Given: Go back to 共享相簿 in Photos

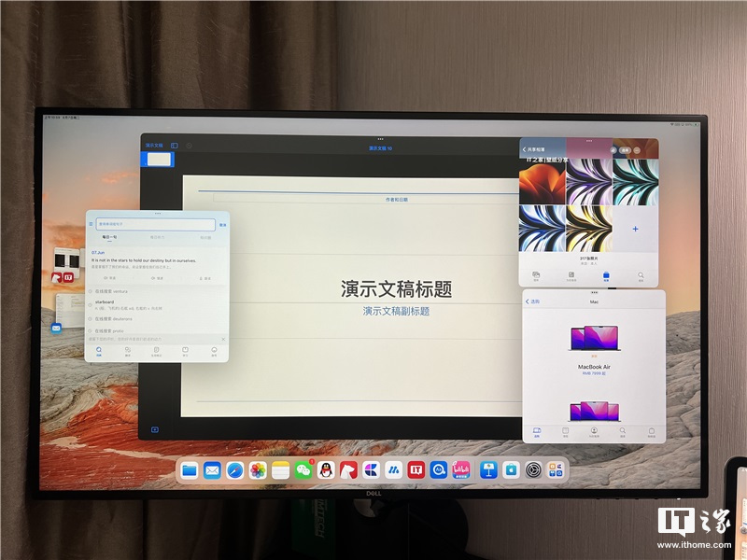Looking at the screenshot, I should tap(533, 149).
